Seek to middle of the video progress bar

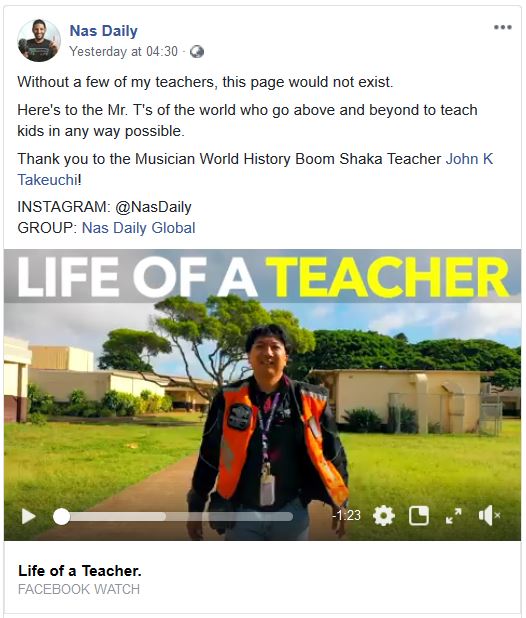click(x=173, y=516)
